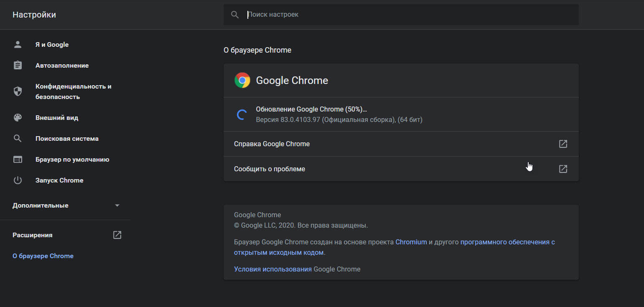Open Справка Google Chrome row
This screenshot has height=307, width=644.
401,144
